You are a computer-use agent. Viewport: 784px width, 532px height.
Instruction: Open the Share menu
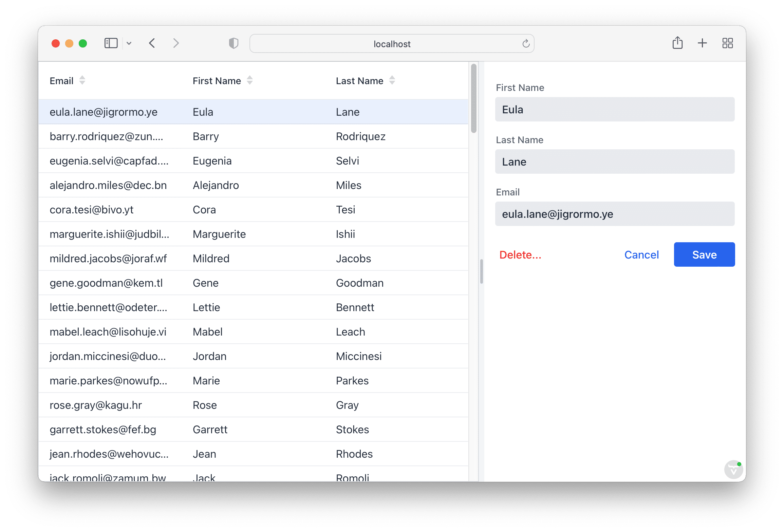(677, 43)
